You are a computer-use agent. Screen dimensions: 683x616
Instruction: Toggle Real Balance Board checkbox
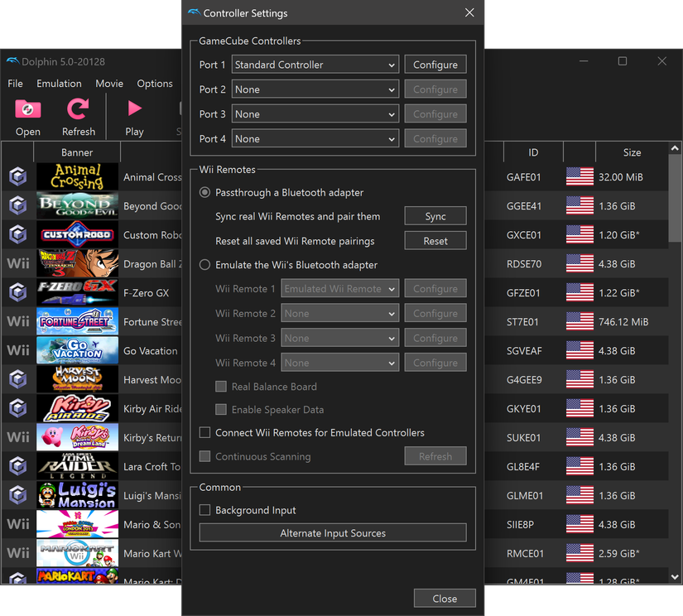[221, 387]
